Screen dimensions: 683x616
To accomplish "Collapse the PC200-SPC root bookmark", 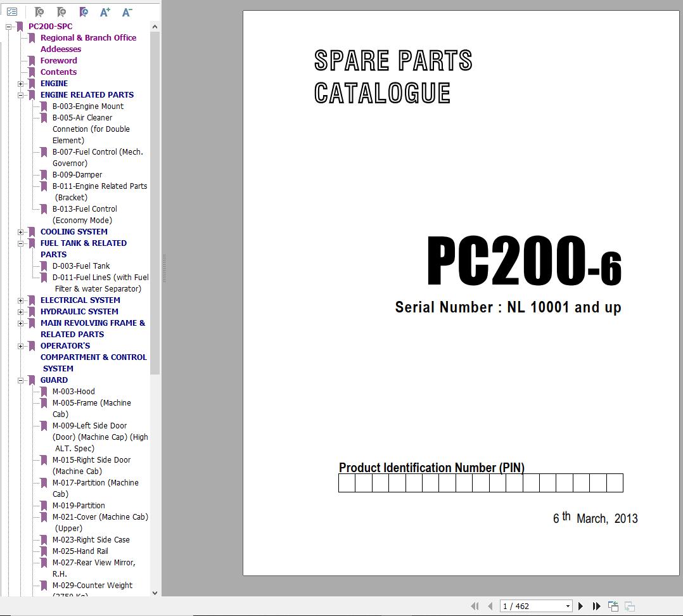I will pos(8,27).
